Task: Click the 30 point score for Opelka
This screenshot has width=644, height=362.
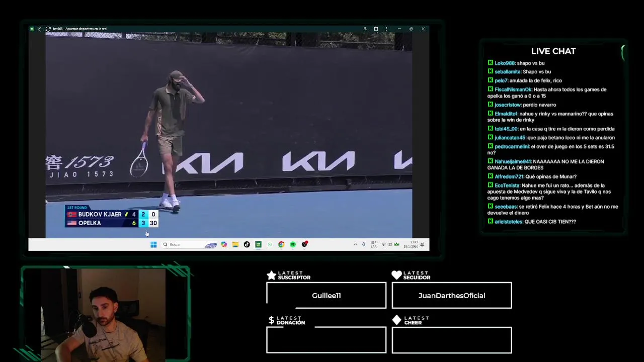Action: point(153,223)
